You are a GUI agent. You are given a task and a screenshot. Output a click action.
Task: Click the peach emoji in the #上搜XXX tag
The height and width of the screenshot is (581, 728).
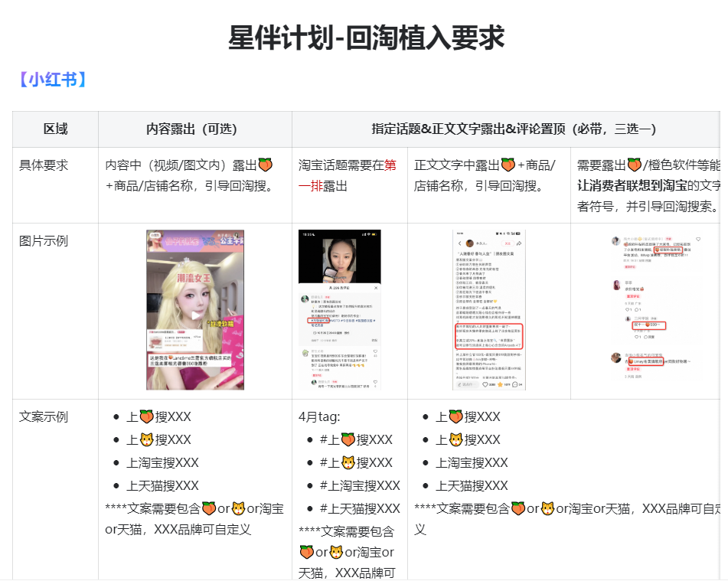(x=348, y=440)
